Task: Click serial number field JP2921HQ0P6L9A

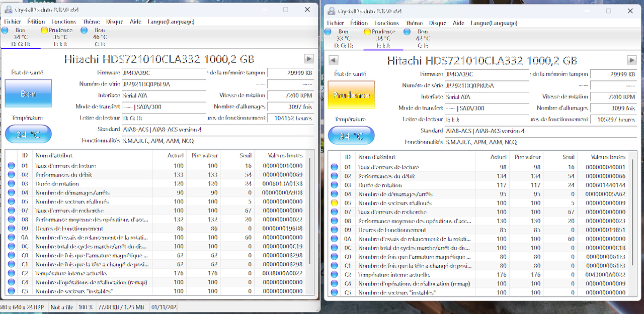Action: [x=164, y=84]
